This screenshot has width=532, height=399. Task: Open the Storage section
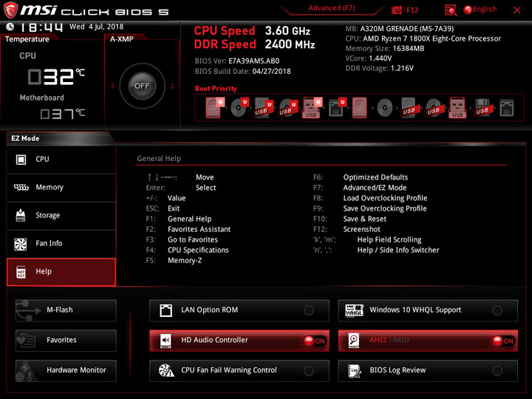tap(61, 216)
